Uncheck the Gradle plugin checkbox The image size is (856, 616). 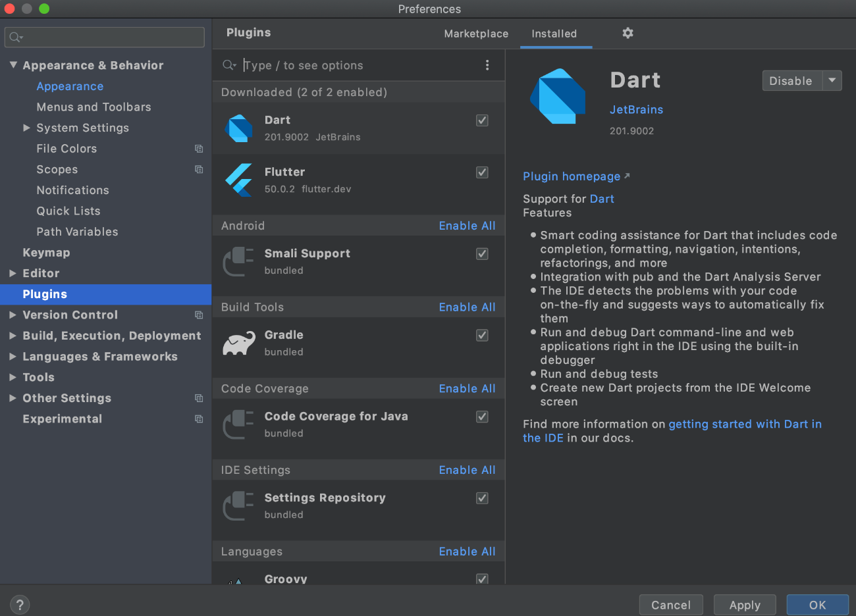(x=482, y=336)
